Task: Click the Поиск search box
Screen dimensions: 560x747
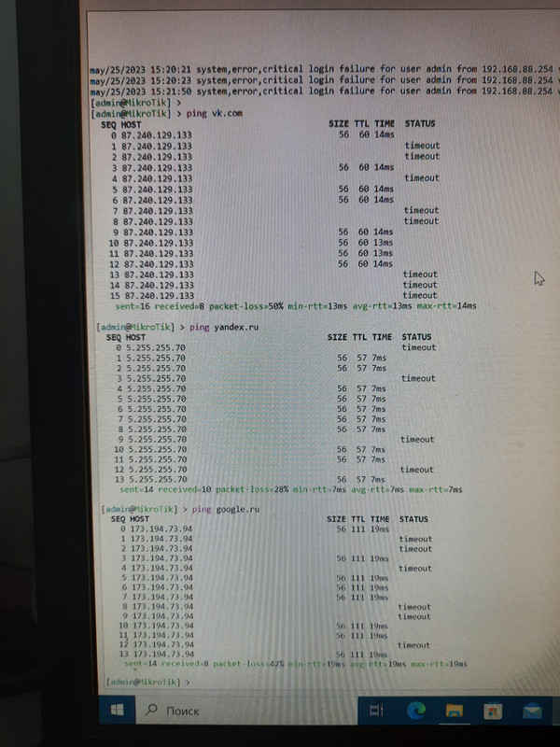Action: pyautogui.click(x=246, y=711)
